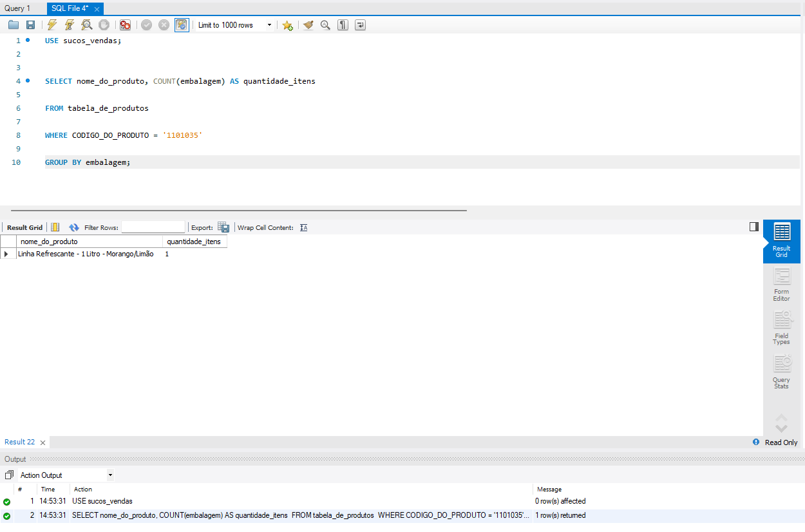This screenshot has width=805, height=532.
Task: Toggle word wrap icon in editor toolbar
Action: tap(360, 25)
